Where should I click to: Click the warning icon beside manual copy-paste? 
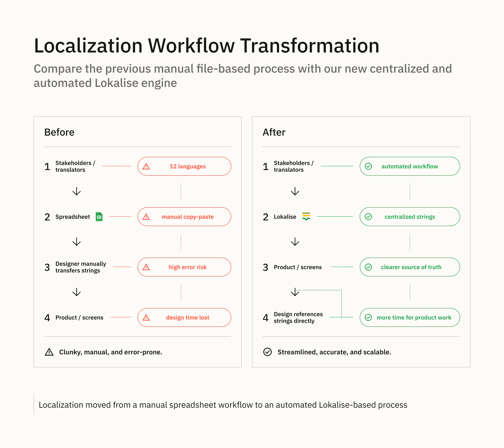(146, 217)
